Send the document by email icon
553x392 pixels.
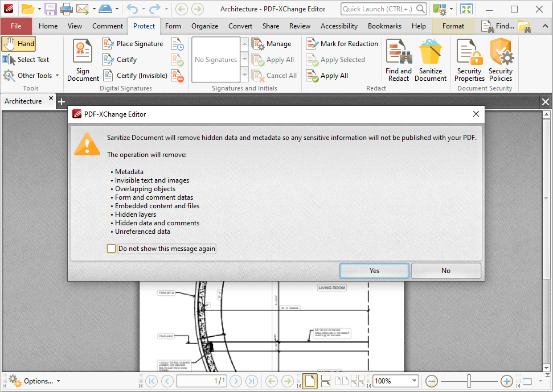coord(83,9)
